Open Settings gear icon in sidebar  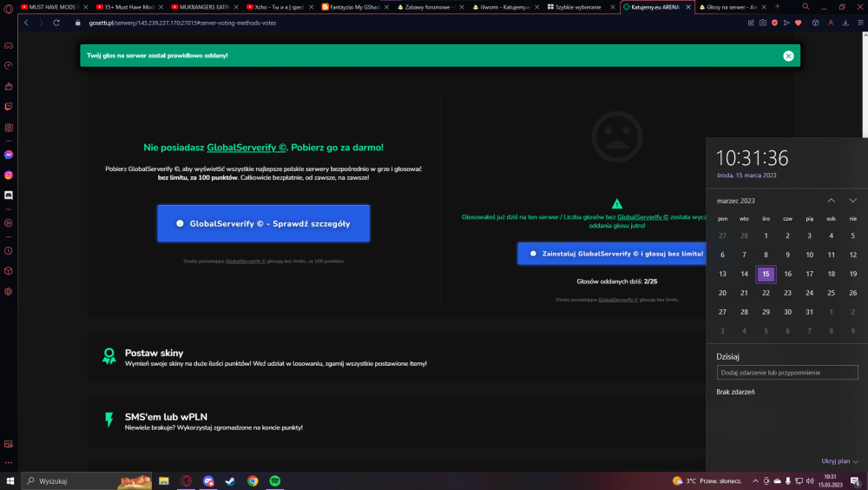tap(9, 292)
